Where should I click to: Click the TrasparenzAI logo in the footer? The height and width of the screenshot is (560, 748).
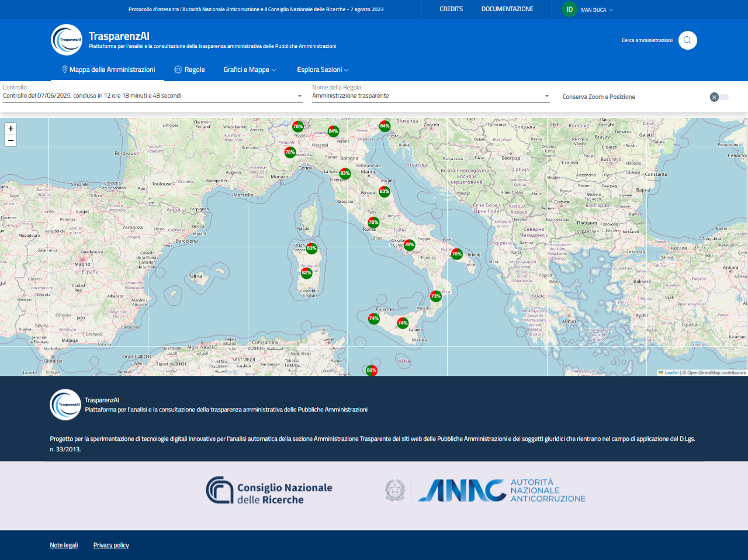point(65,405)
